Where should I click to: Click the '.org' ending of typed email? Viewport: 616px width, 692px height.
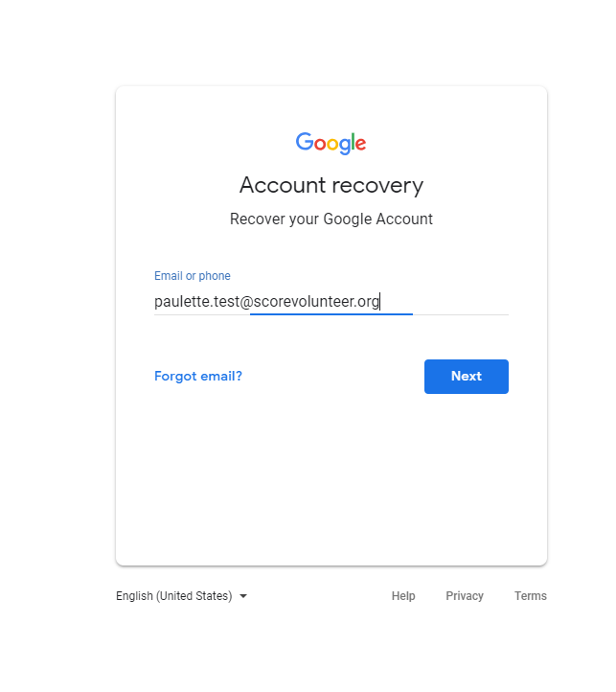(x=366, y=302)
